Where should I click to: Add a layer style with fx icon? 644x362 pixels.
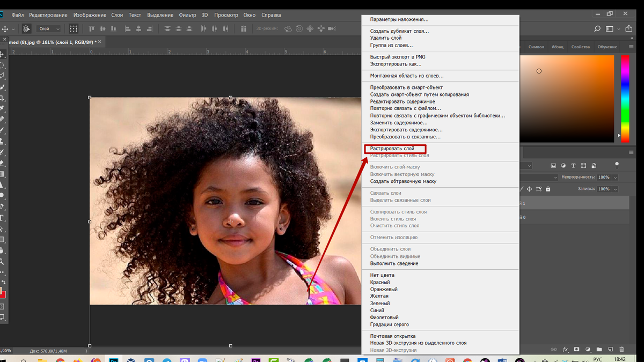pyautogui.click(x=566, y=349)
